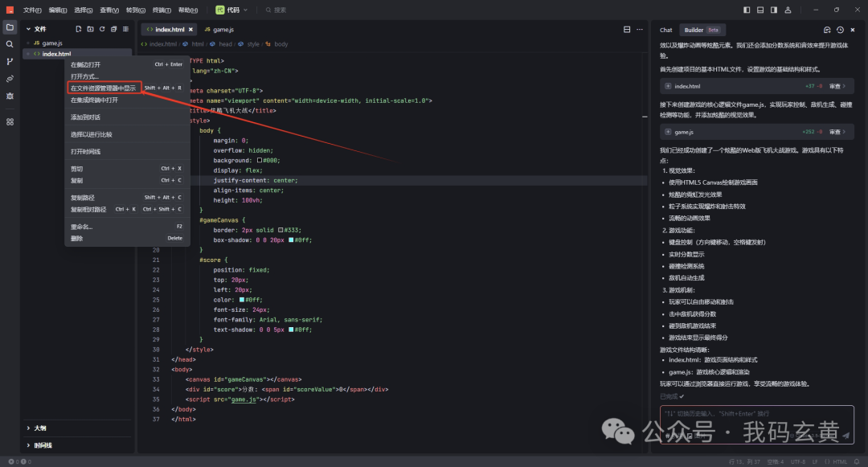Open notifications bell in status bar
868x467 pixels.
tap(857, 461)
